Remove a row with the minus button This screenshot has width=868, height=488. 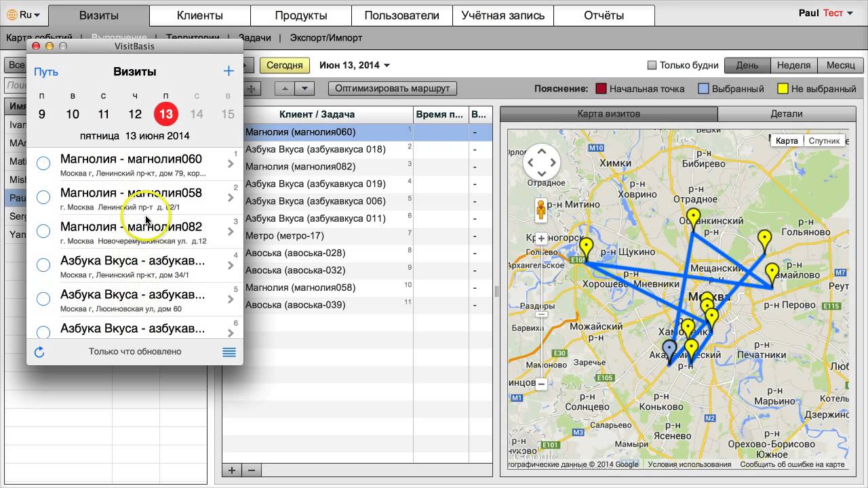(252, 470)
